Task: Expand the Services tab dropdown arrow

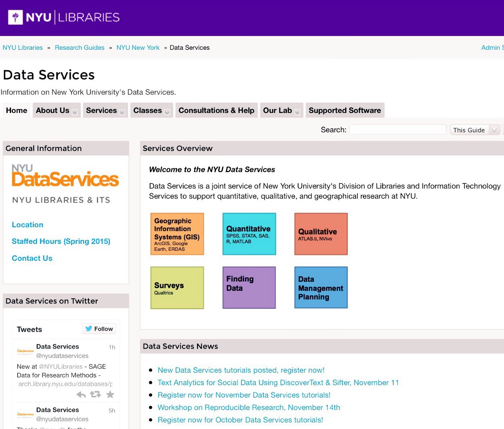Action: (122, 112)
